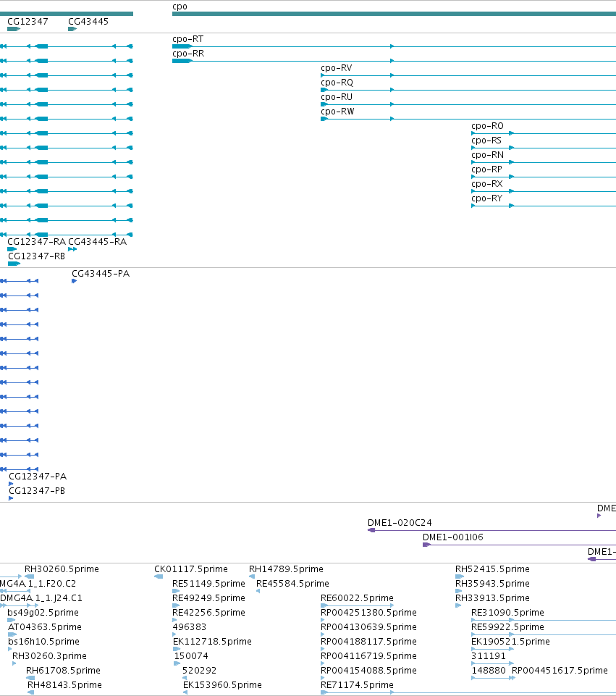Click EST RH30260.5prime
This screenshot has width=616, height=696.
click(62, 569)
